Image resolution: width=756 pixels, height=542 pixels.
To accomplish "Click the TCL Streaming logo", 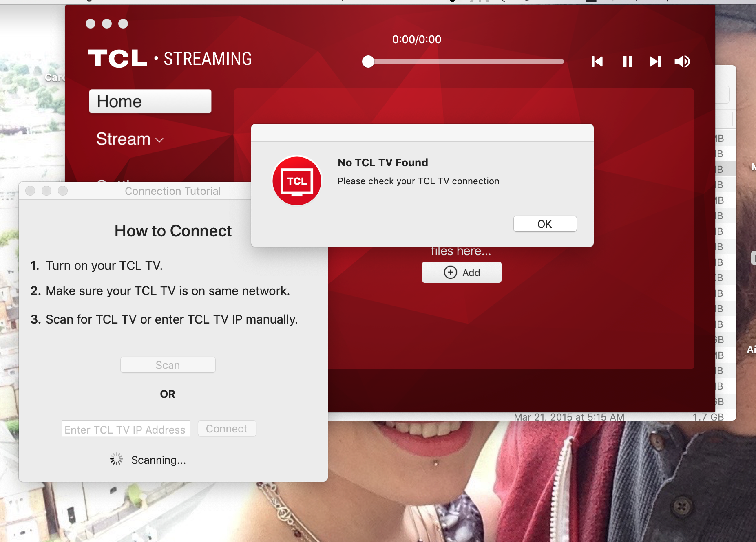I will click(170, 58).
